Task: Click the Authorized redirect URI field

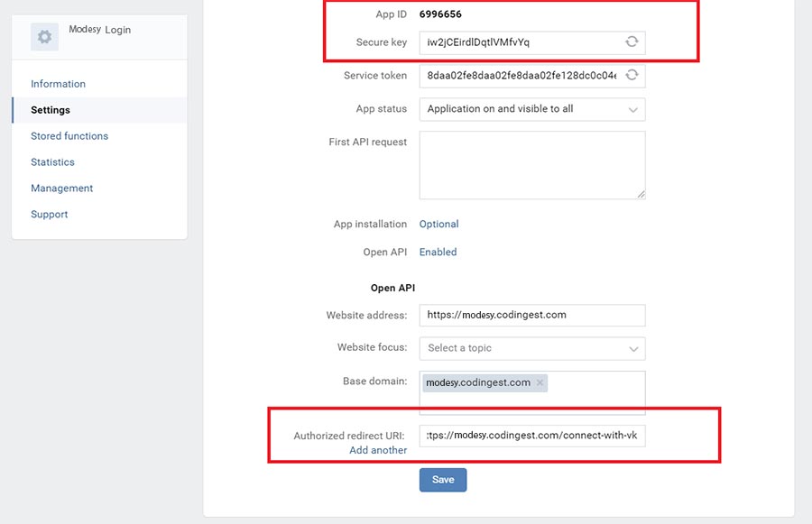Action: click(531, 437)
